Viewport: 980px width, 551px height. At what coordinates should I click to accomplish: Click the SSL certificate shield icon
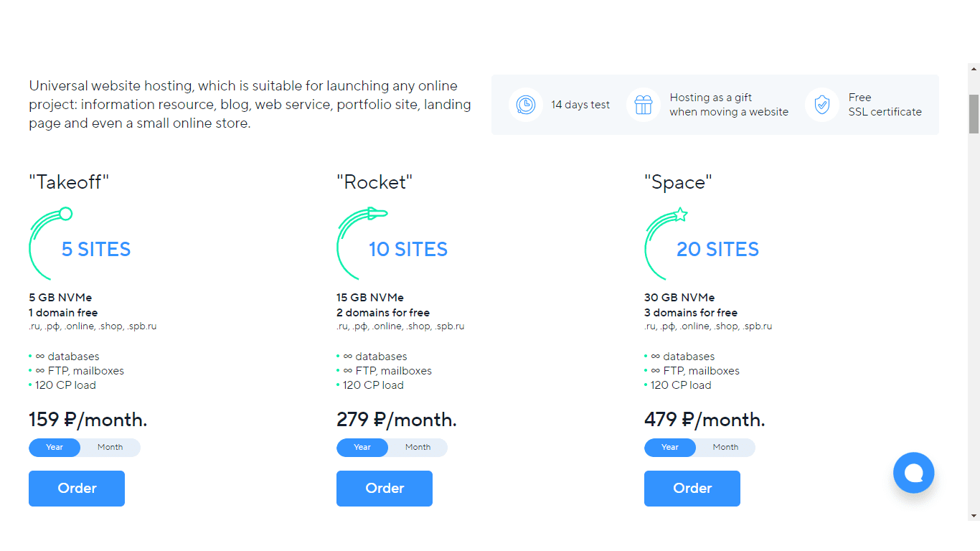click(x=822, y=105)
